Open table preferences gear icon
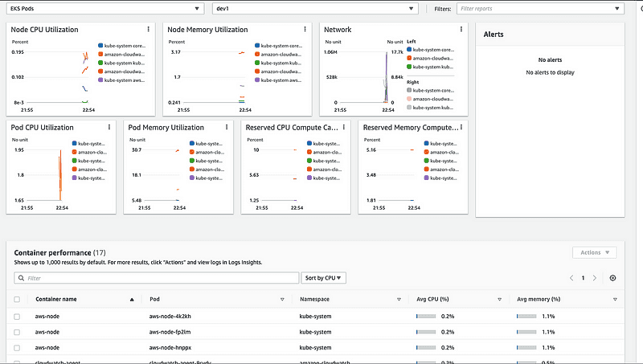Image resolution: width=643 pixels, height=364 pixels. (612, 278)
